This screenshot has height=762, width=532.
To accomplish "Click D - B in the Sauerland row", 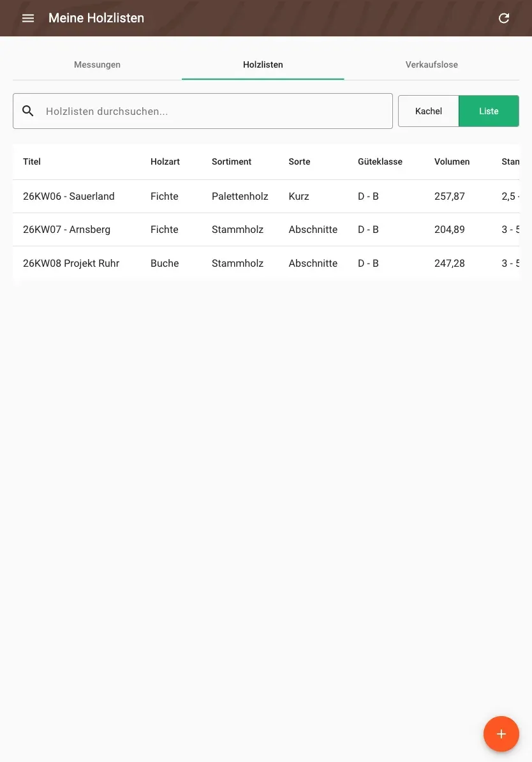I will (x=368, y=197).
